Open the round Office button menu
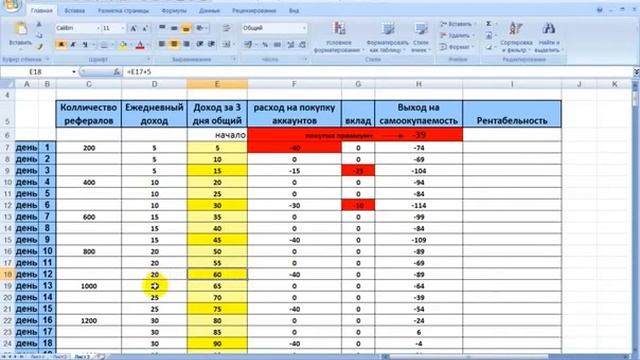 point(11,5)
